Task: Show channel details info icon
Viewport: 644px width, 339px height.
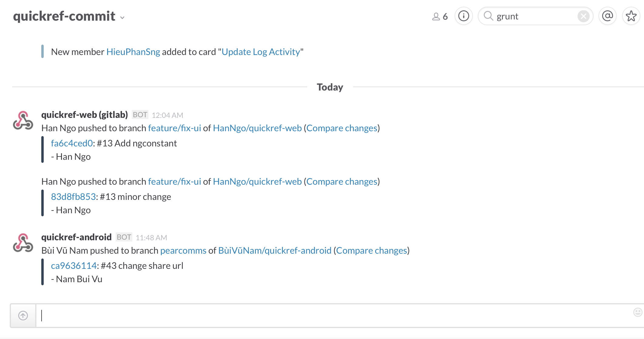Action: [464, 16]
